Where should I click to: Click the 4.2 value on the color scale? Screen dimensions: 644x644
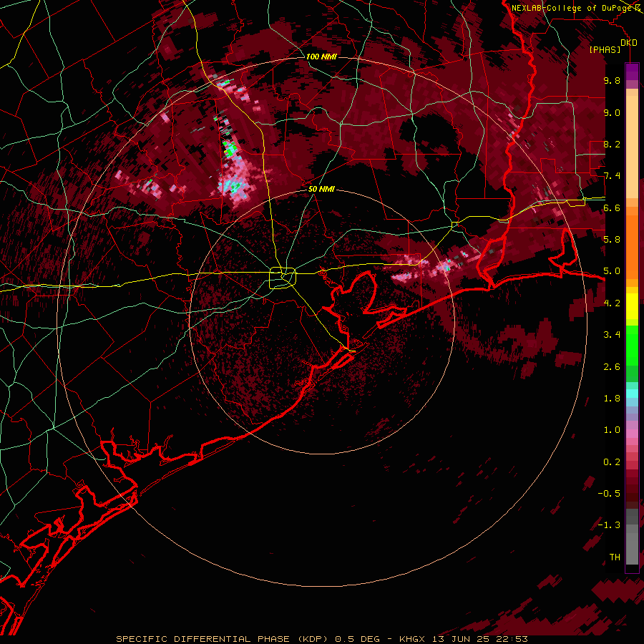(612, 303)
